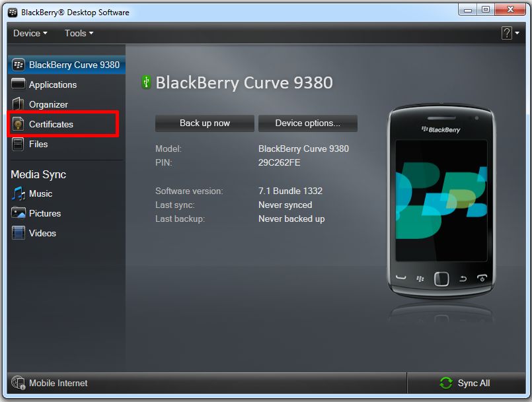Click the Last backup Never backed up text
The height and width of the screenshot is (402, 532).
291,219
